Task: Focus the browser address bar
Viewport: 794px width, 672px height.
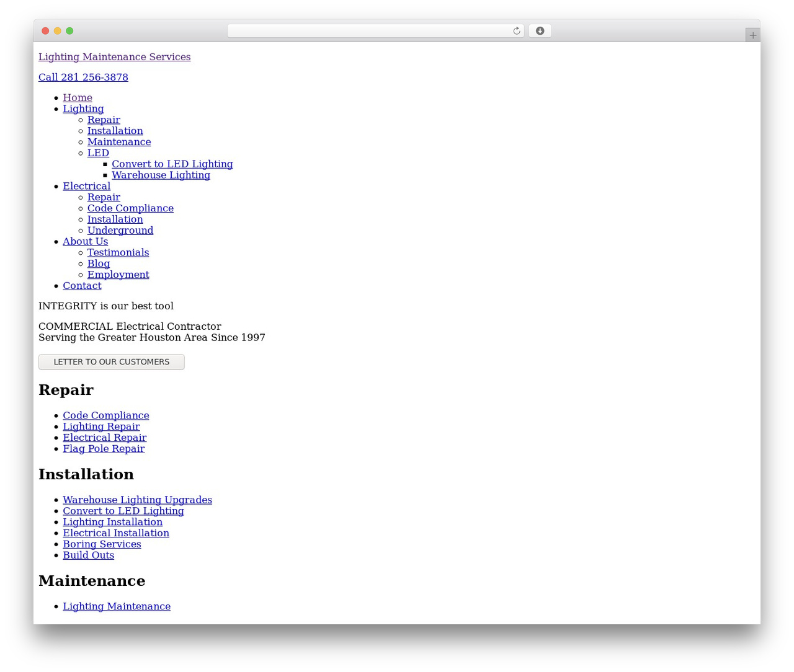Action: click(x=375, y=31)
